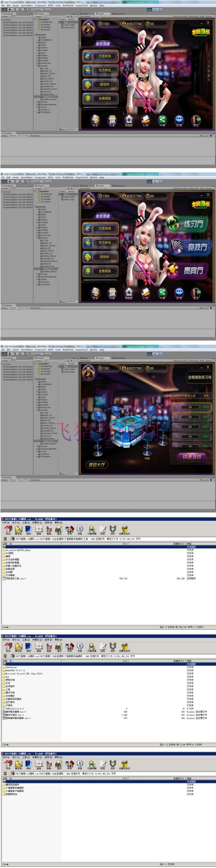Image resolution: width=216 pixels, height=868 pixels.
Task: Click 快速游戏 button in third Unity game view
Action: pos(192,457)
